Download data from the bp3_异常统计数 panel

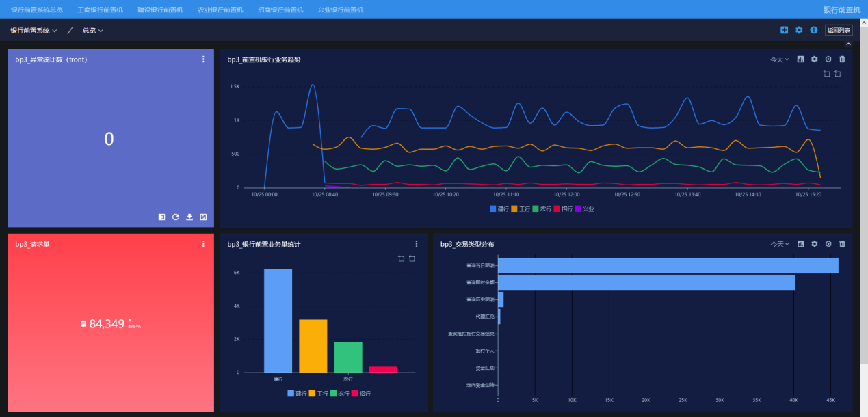pos(189,217)
